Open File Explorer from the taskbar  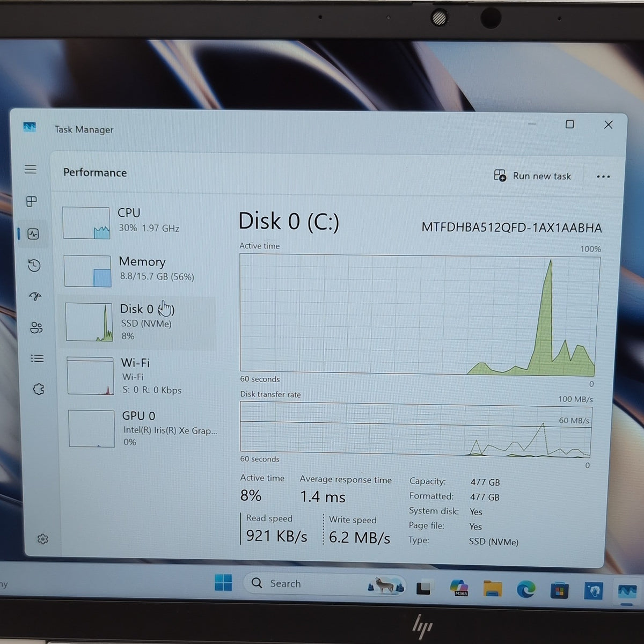pos(492,589)
